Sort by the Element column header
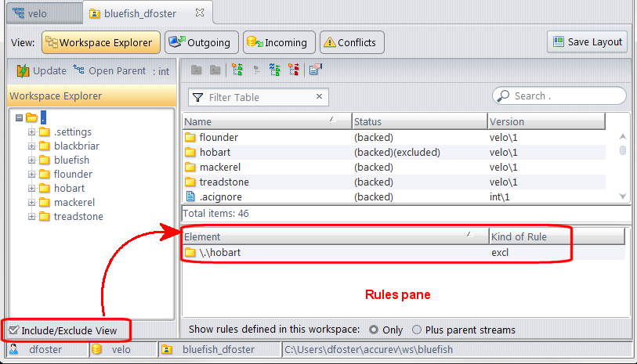 tap(335, 236)
